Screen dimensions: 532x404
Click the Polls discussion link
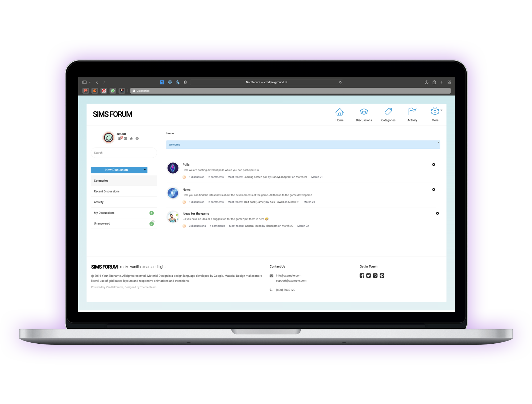click(186, 164)
